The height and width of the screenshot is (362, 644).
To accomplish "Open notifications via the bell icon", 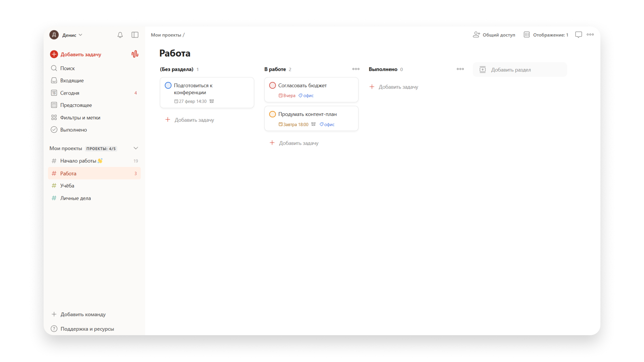I will [x=120, y=35].
